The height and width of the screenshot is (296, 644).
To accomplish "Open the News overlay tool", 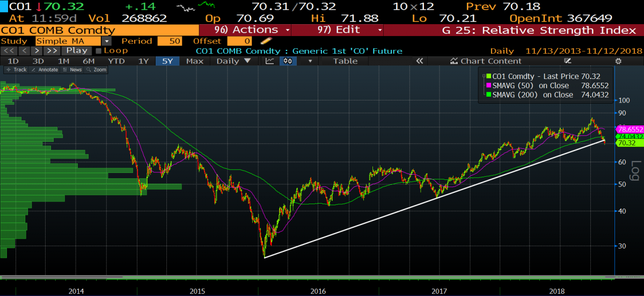I will pos(72,70).
